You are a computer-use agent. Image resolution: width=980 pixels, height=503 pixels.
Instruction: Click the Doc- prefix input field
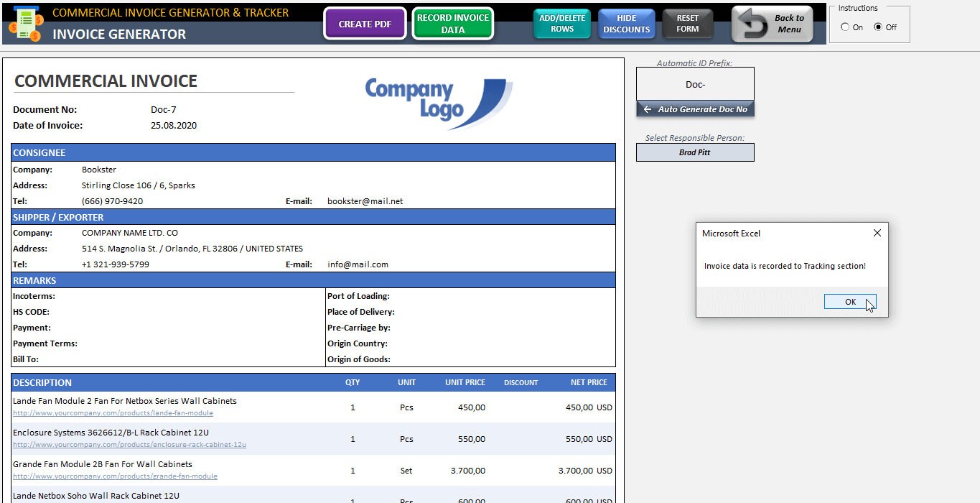pyautogui.click(x=694, y=84)
